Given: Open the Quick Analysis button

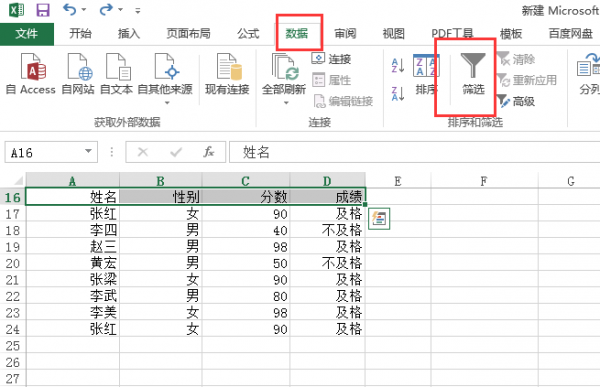Looking at the screenshot, I should pyautogui.click(x=379, y=219).
